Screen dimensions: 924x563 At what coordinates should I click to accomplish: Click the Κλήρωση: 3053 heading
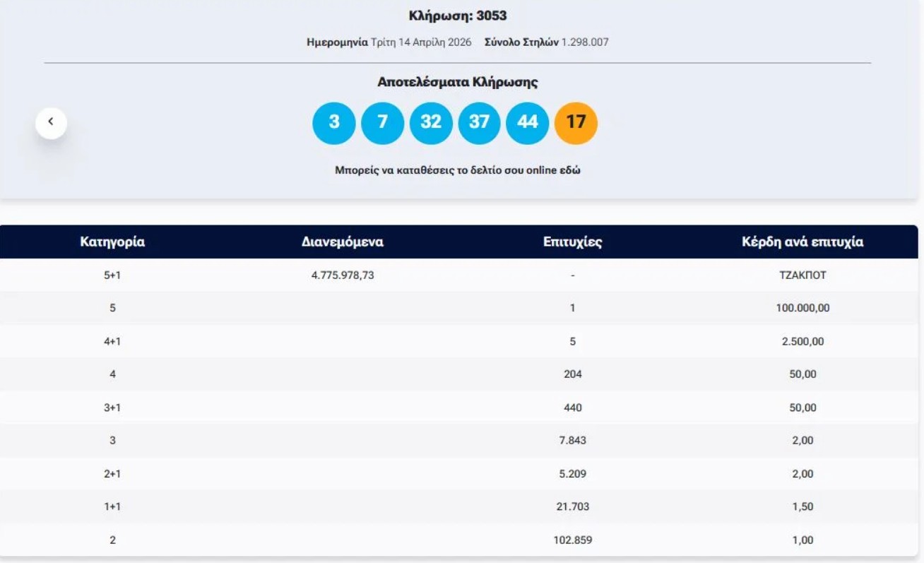(458, 16)
